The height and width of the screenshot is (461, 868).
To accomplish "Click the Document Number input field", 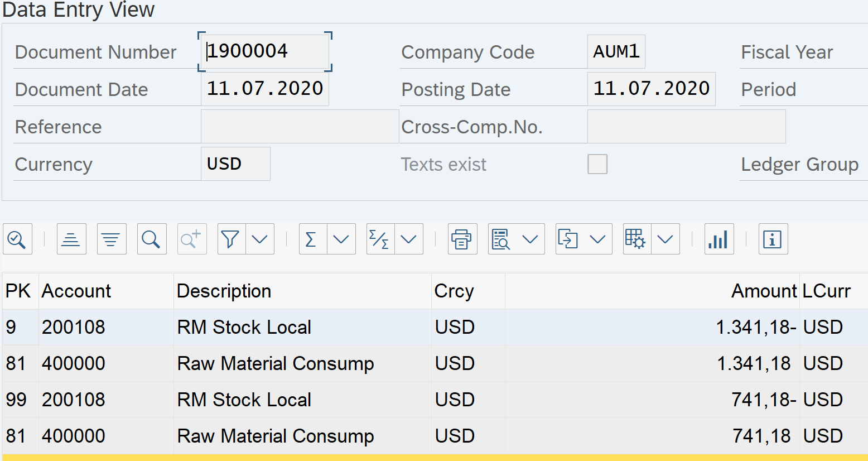I will coord(265,51).
